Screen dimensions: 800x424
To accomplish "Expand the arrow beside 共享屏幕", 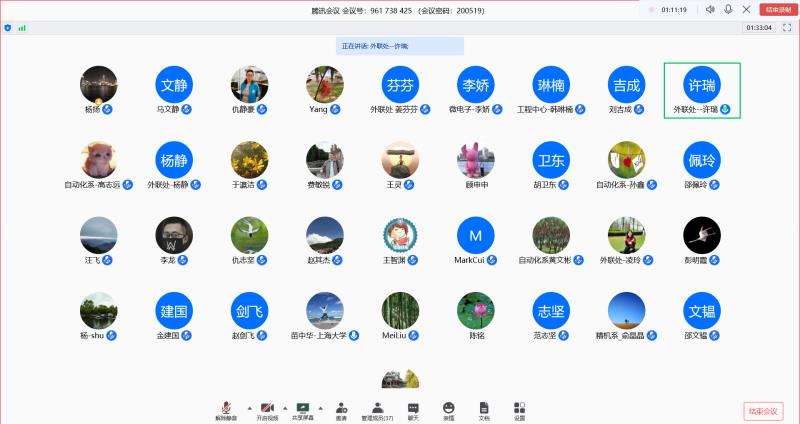I will (318, 408).
